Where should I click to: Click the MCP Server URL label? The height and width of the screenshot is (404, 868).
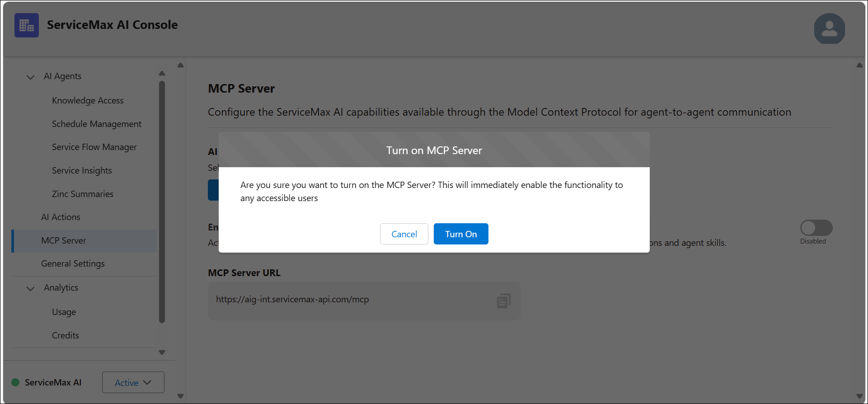pos(244,273)
